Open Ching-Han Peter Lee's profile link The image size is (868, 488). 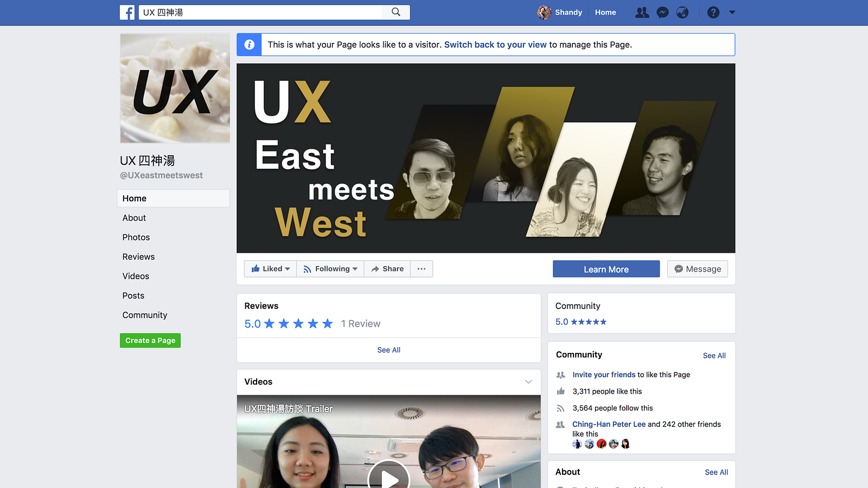coord(609,425)
